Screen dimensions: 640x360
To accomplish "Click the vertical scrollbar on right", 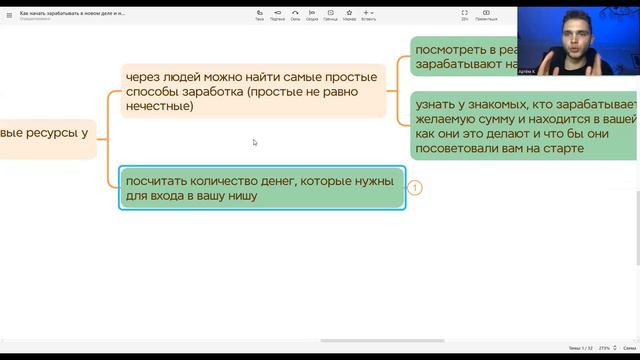I will [638, 228].
